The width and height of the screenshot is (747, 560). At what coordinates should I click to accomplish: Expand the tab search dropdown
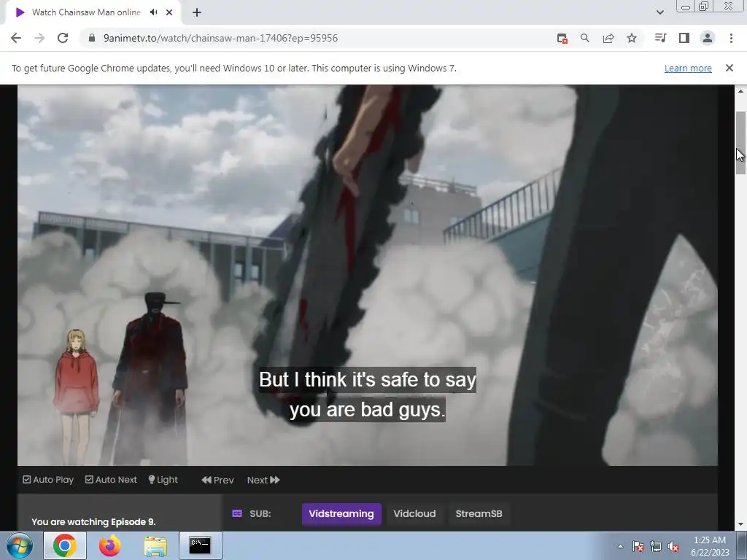(659, 12)
